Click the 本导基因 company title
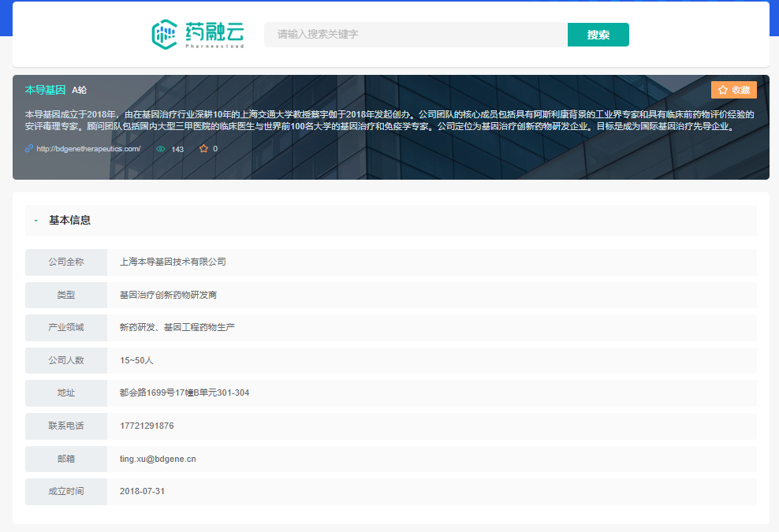 45,90
